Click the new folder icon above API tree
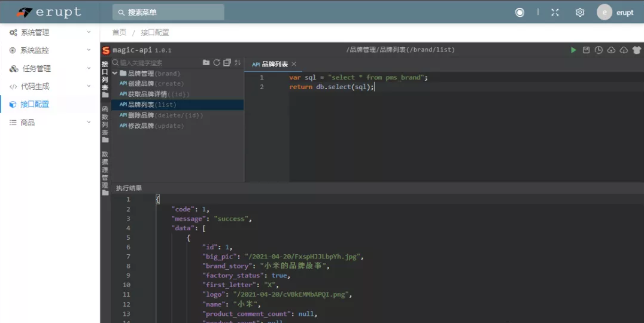 (x=206, y=63)
